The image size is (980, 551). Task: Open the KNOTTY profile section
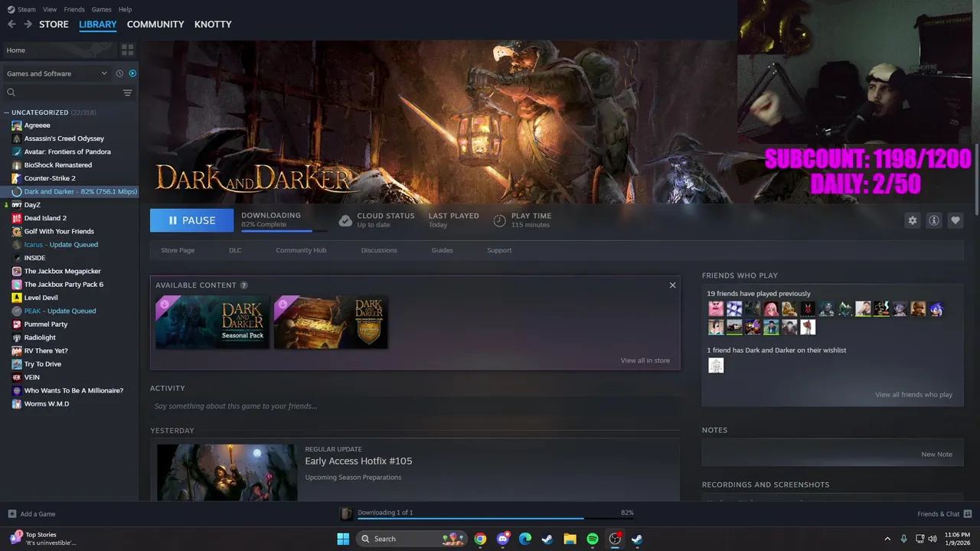[213, 24]
